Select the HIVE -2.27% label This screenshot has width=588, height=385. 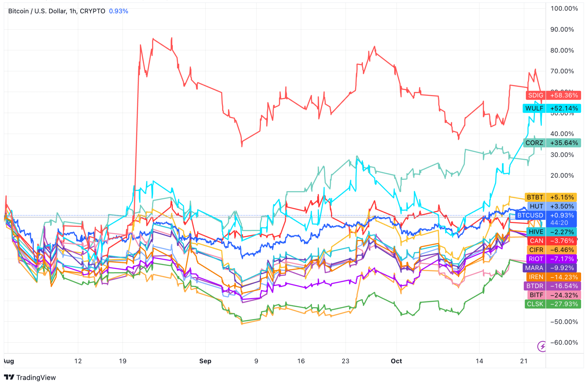[x=551, y=232]
